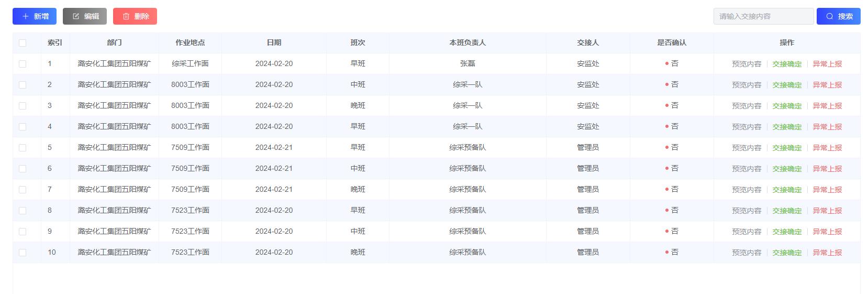This screenshot has width=868, height=294.
Task: Click the trash icon on 删除 button
Action: pyautogui.click(x=126, y=16)
